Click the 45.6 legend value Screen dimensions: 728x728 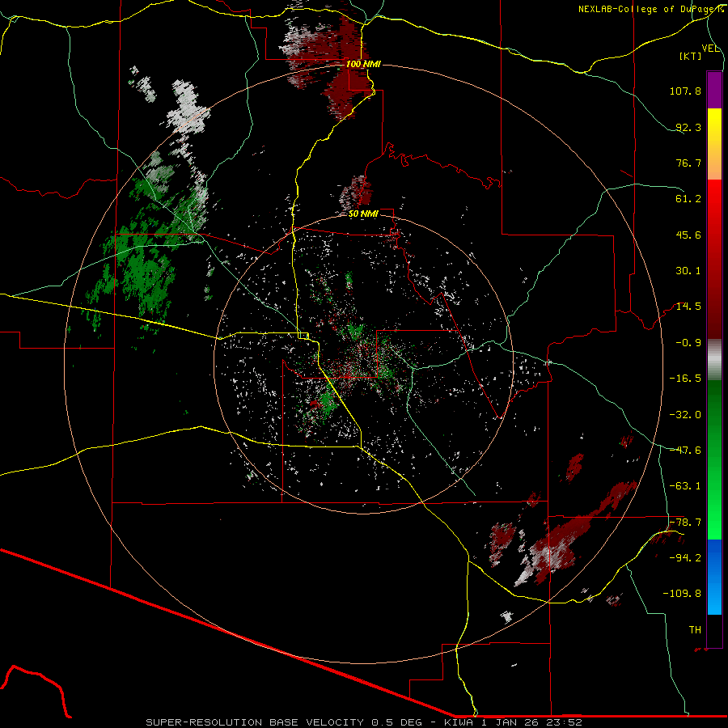[x=688, y=235]
